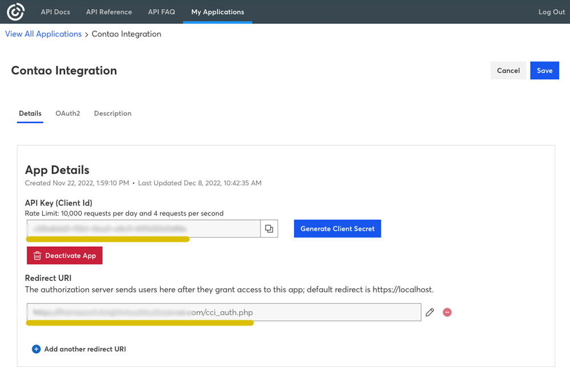Click the Redirect URI label
Viewport: 570px width, 392px height.
(x=48, y=278)
